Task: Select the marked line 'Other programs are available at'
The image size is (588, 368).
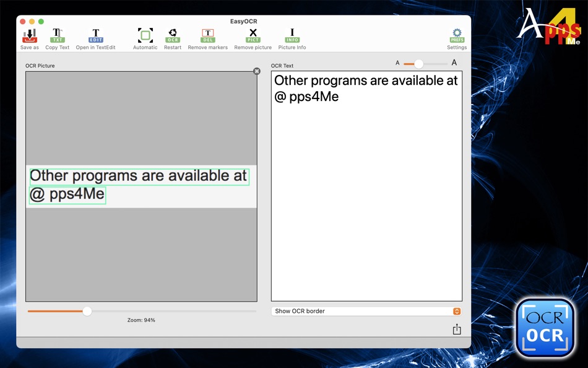Action: point(139,177)
